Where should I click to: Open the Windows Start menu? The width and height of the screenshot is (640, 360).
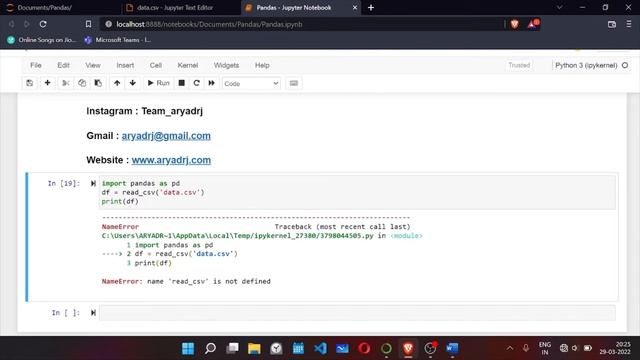click(x=188, y=348)
